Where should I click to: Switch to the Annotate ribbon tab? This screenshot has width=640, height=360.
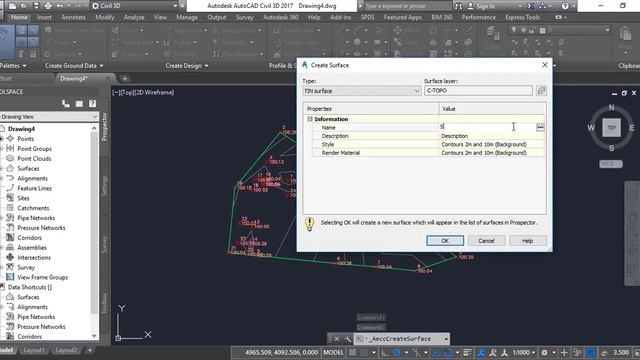tap(73, 18)
